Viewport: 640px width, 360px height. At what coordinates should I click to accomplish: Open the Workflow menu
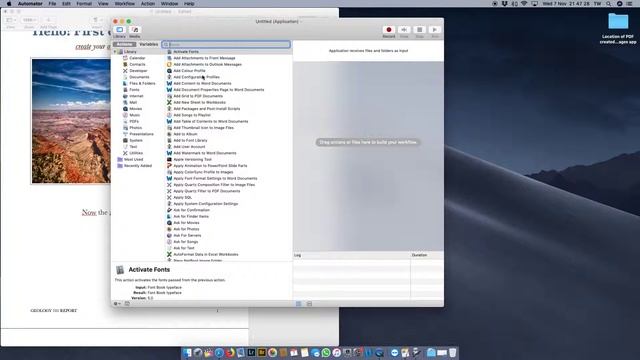click(124, 4)
